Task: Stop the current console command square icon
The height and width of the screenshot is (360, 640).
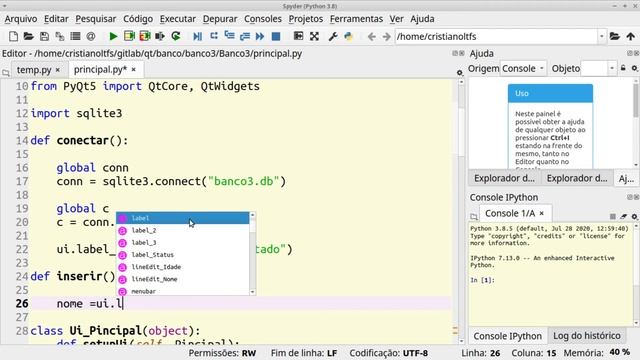Action: pyautogui.click(x=613, y=216)
